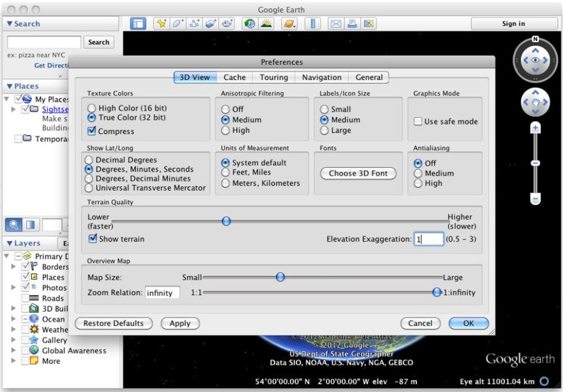Look around using the eye joystick
563x392 pixels.
pyautogui.click(x=535, y=60)
